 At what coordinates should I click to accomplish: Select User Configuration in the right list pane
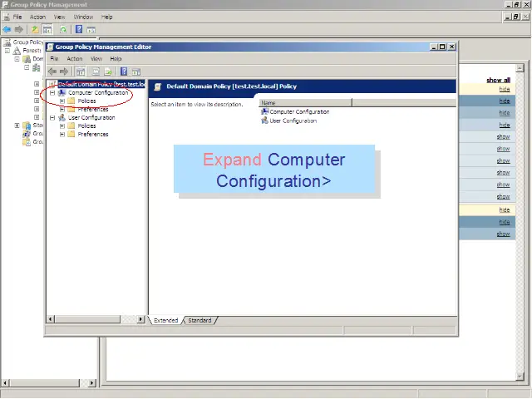pyautogui.click(x=293, y=121)
